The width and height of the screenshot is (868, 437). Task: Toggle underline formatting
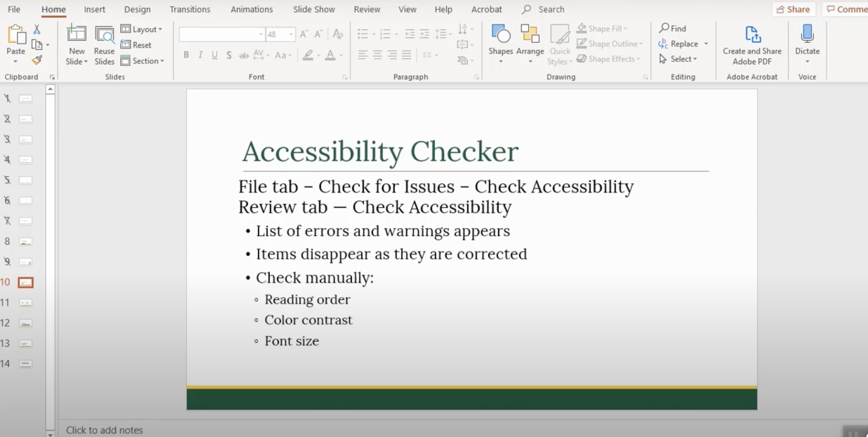point(215,55)
